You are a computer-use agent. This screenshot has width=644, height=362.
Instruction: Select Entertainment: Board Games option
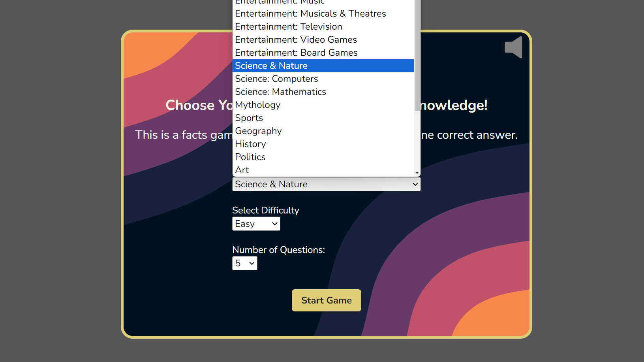tap(296, 53)
